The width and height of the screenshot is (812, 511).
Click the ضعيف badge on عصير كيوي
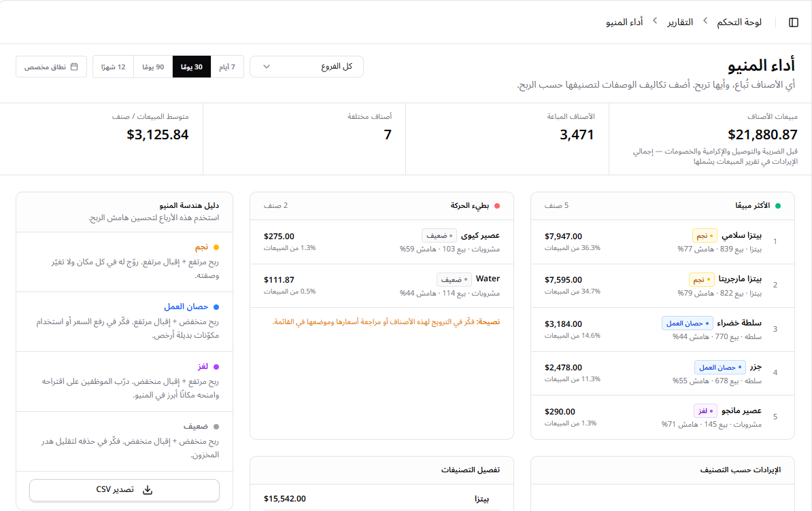click(439, 235)
